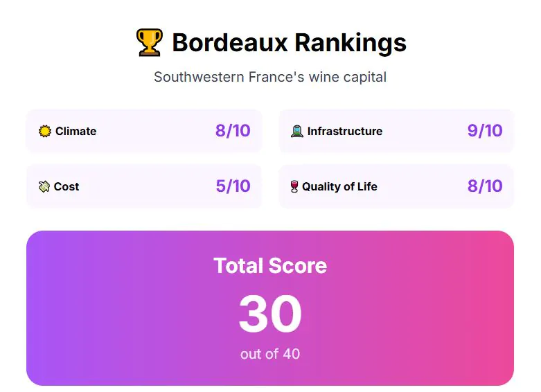Click the Quality of Life score 8/10
541x392 pixels.
[x=485, y=186]
